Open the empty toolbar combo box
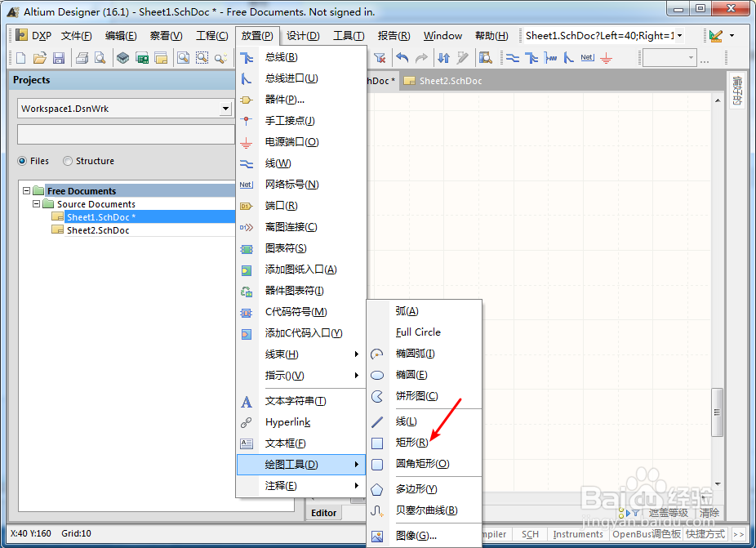The height and width of the screenshot is (548, 756). click(670, 58)
